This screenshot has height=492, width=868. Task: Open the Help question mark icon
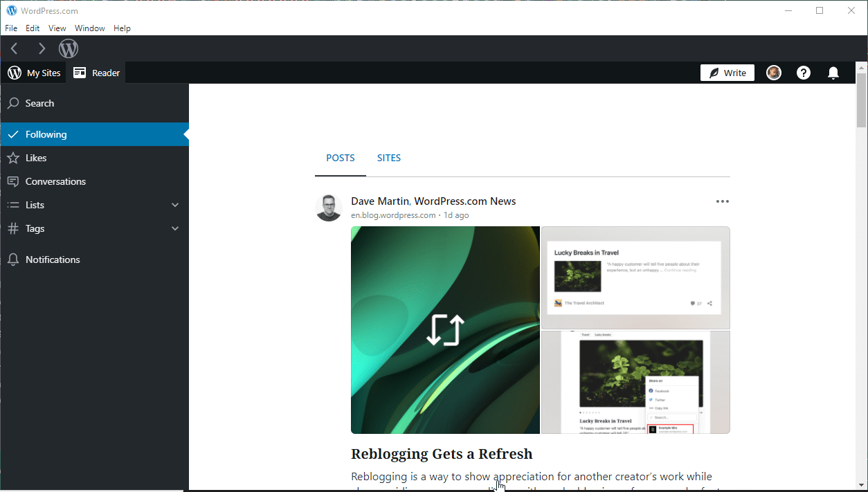[804, 73]
